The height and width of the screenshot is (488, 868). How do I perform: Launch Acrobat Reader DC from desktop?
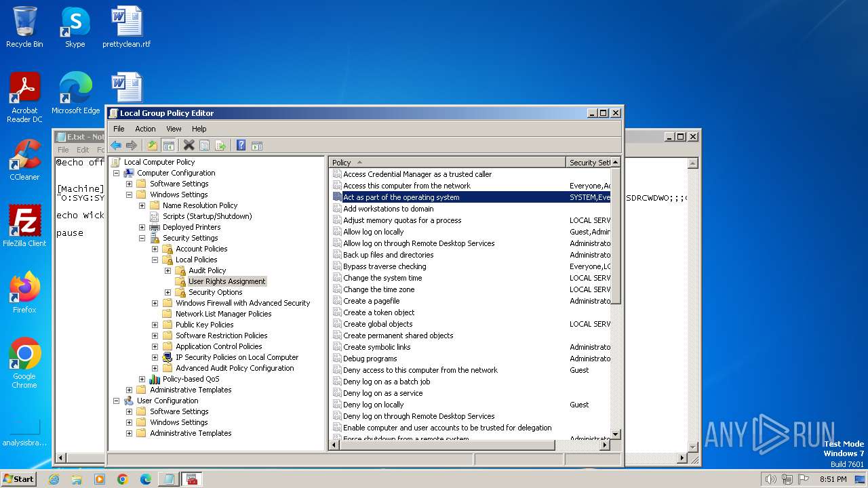tap(24, 98)
